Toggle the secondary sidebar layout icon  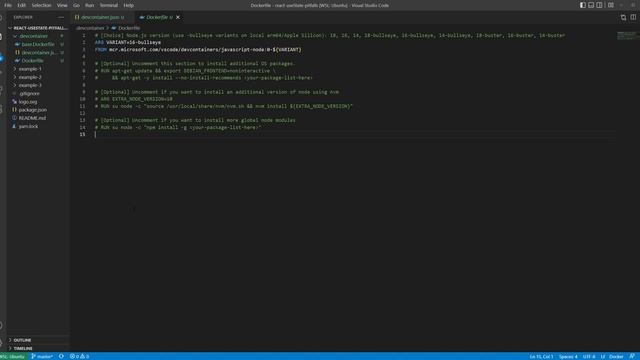(599, 5)
